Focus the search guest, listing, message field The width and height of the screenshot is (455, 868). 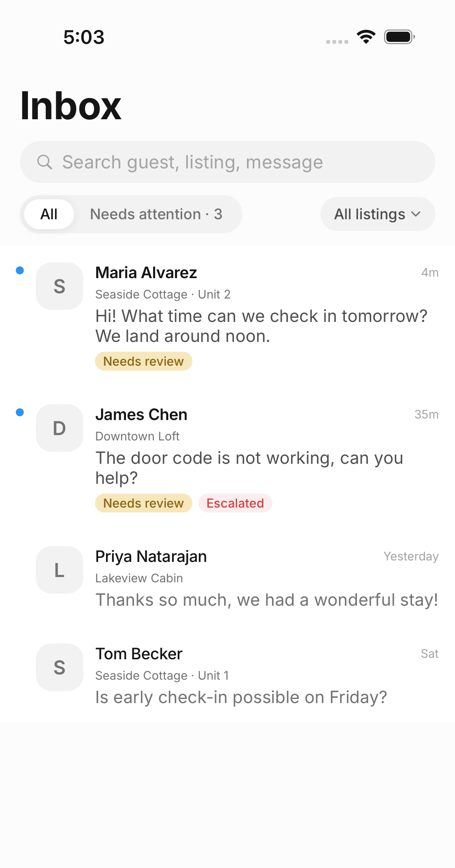pos(227,162)
